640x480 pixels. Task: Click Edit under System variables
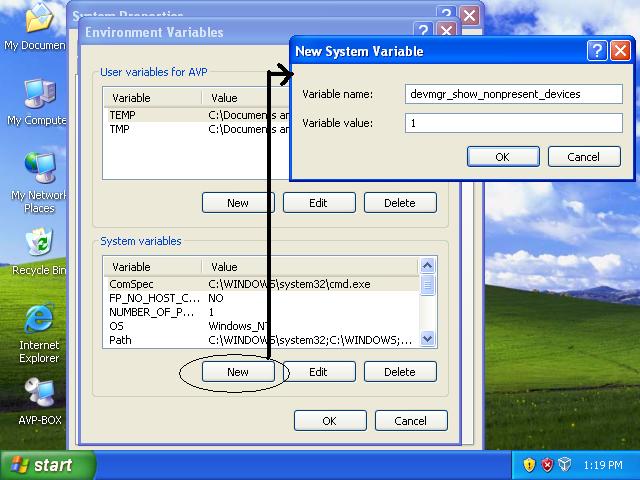(x=319, y=372)
